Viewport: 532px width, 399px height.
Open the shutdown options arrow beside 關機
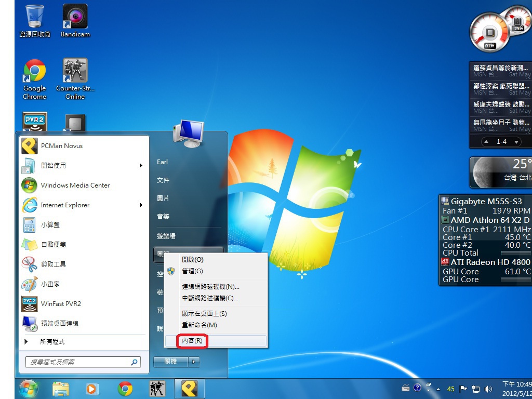coord(194,362)
